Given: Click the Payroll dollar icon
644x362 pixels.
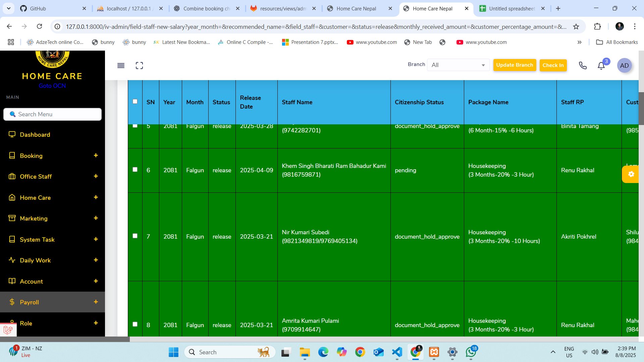Looking at the screenshot, I should click(x=12, y=302).
